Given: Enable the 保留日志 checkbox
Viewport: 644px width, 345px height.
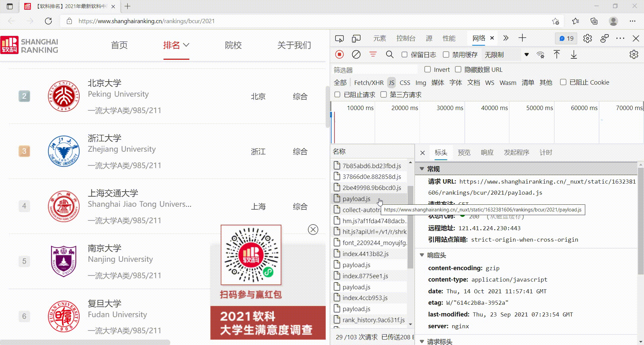Looking at the screenshot, I should [x=404, y=55].
